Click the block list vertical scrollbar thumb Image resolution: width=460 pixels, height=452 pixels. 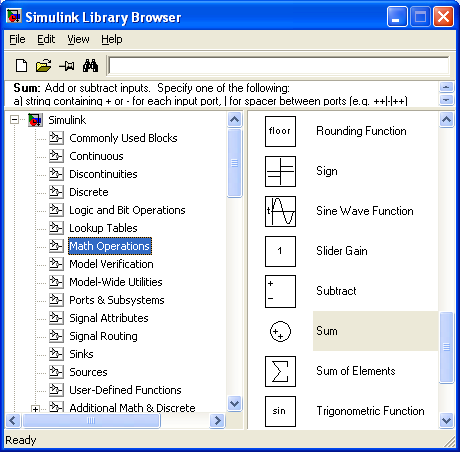pos(446,347)
